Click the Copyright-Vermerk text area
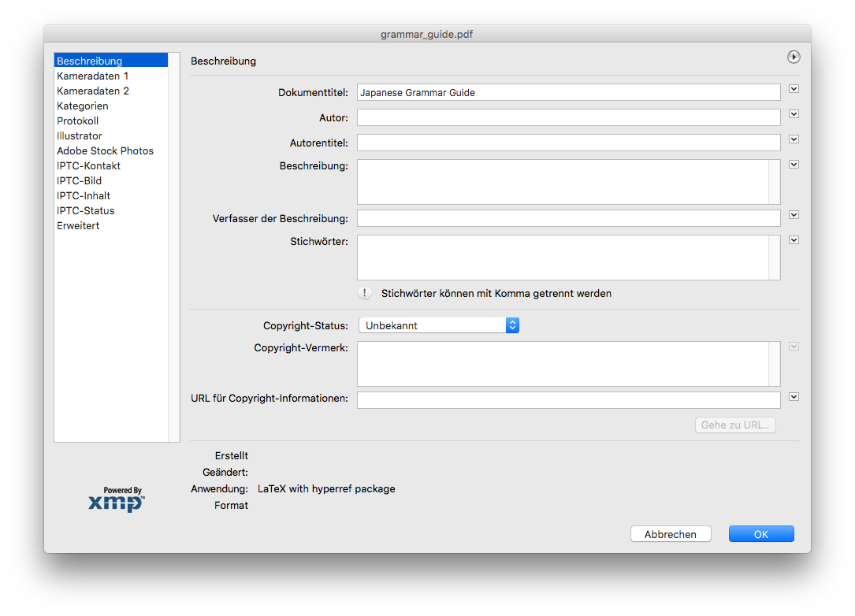The width and height of the screenshot is (855, 616). [x=563, y=364]
